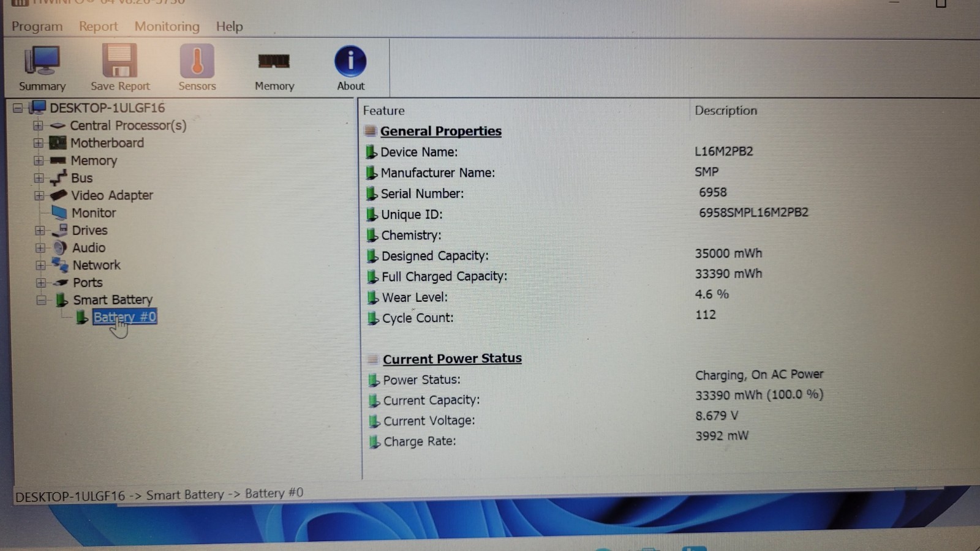Viewport: 980px width, 551px height.
Task: Click the Battery #0 green icon
Action: pyautogui.click(x=82, y=317)
